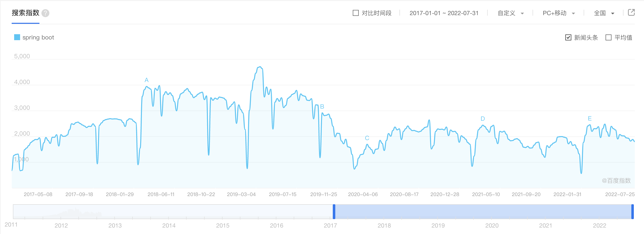644x234 pixels.
Task: Click news marker B on chart
Action: (322, 107)
